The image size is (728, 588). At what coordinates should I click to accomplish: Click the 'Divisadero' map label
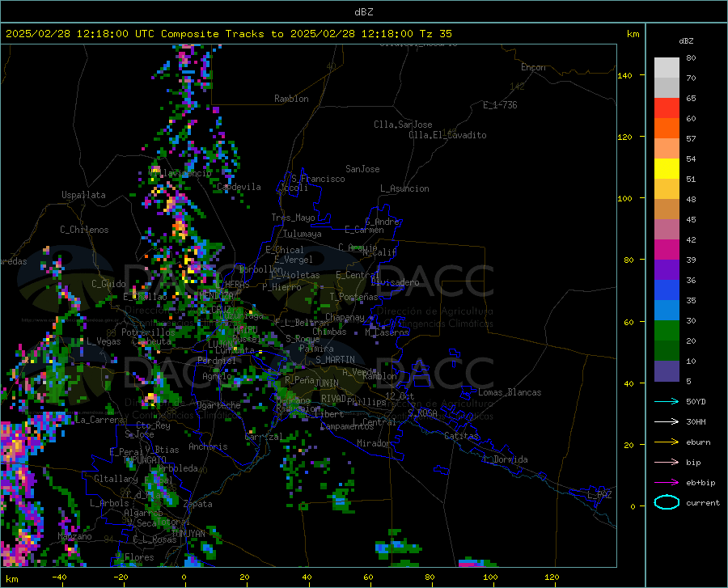[395, 282]
